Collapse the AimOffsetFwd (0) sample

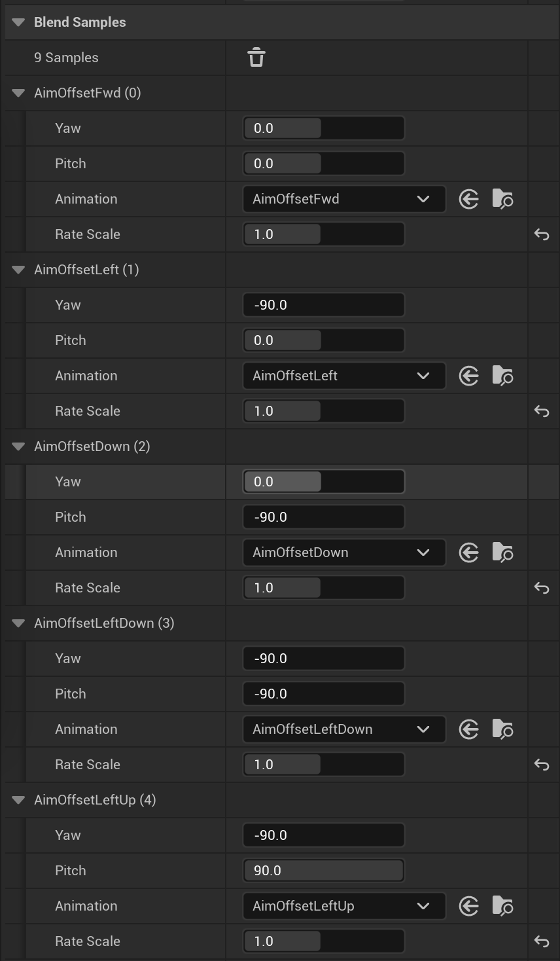(x=18, y=93)
